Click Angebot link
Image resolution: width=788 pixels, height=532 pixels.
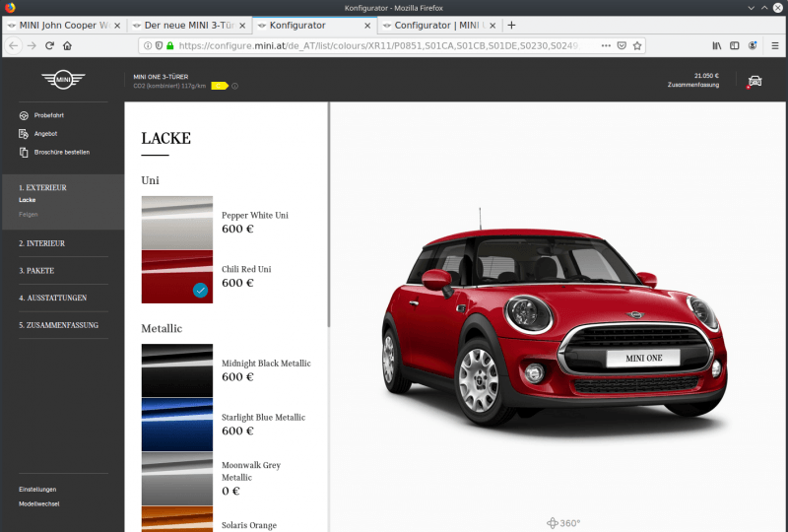click(x=45, y=134)
